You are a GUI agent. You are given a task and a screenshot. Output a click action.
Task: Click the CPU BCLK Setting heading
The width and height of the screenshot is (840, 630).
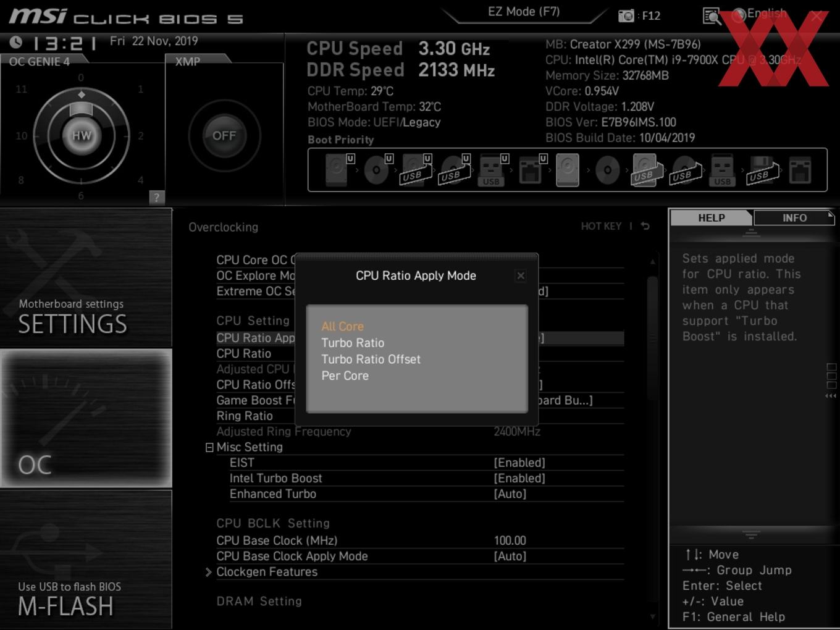click(273, 523)
